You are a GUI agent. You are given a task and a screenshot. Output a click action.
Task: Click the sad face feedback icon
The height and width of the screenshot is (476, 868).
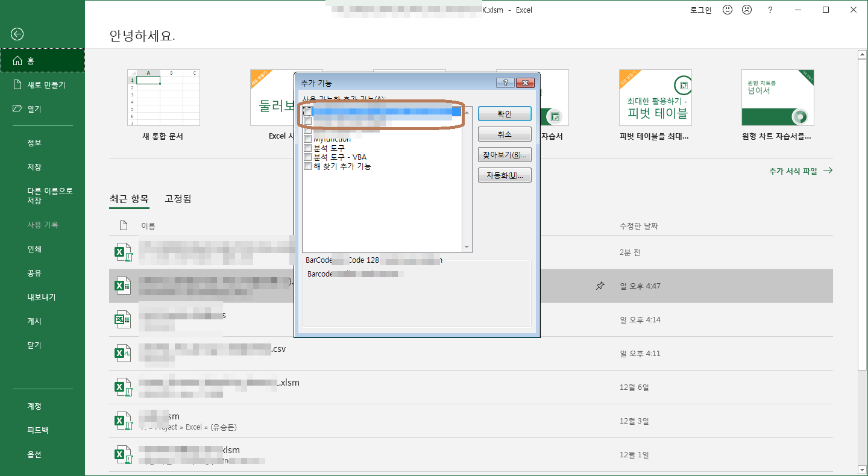pyautogui.click(x=747, y=10)
